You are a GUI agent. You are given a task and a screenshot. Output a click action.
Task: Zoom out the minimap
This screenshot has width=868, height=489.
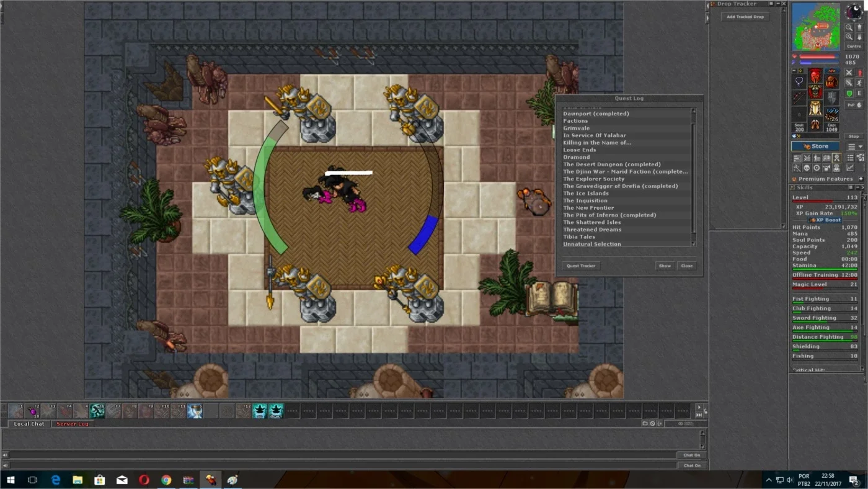coord(849,27)
